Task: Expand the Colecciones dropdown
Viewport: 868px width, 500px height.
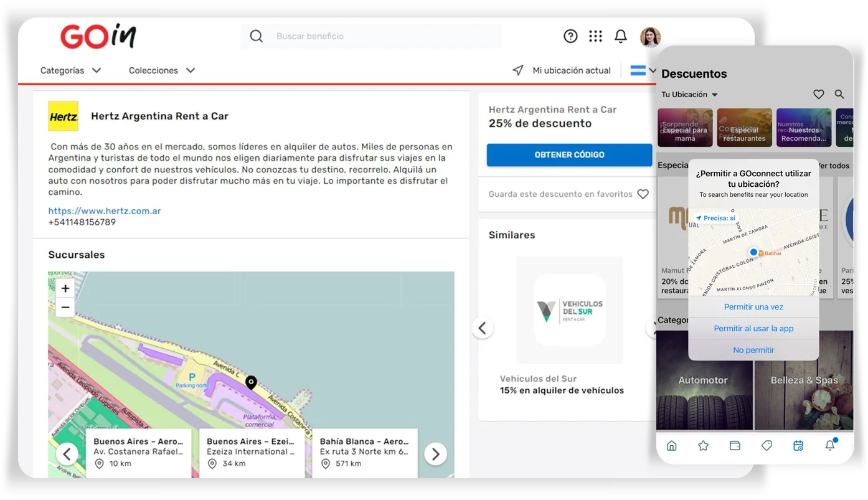Action: pyautogui.click(x=162, y=70)
